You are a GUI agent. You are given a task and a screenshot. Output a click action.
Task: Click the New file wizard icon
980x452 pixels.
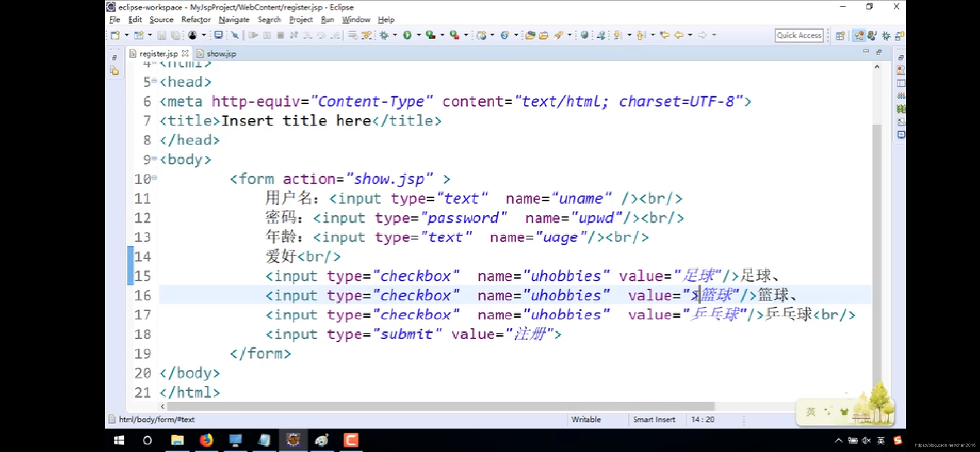tap(115, 36)
